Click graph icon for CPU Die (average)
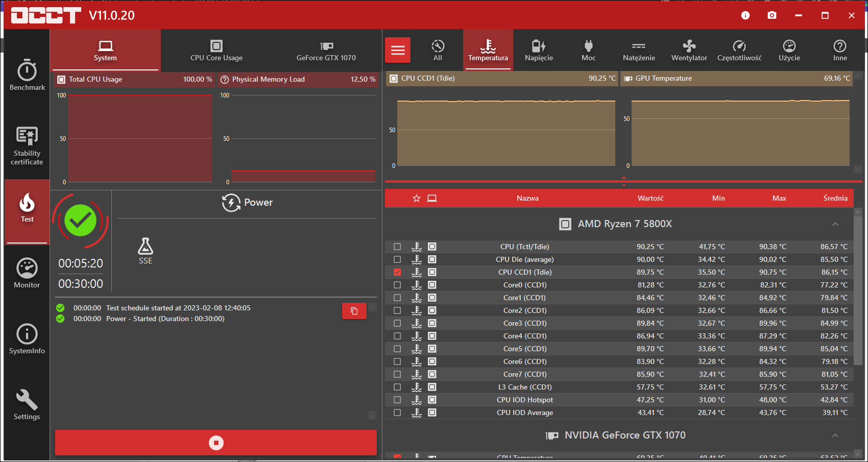 click(432, 259)
